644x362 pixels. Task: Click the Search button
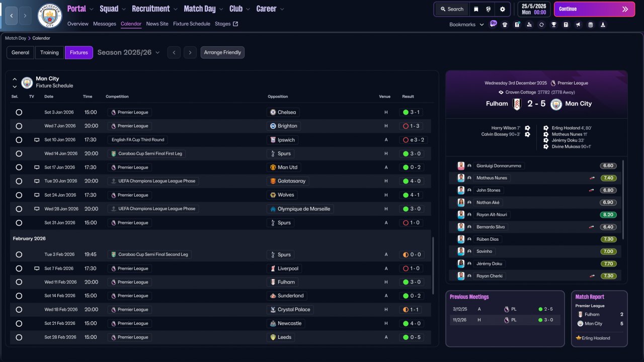(x=452, y=9)
